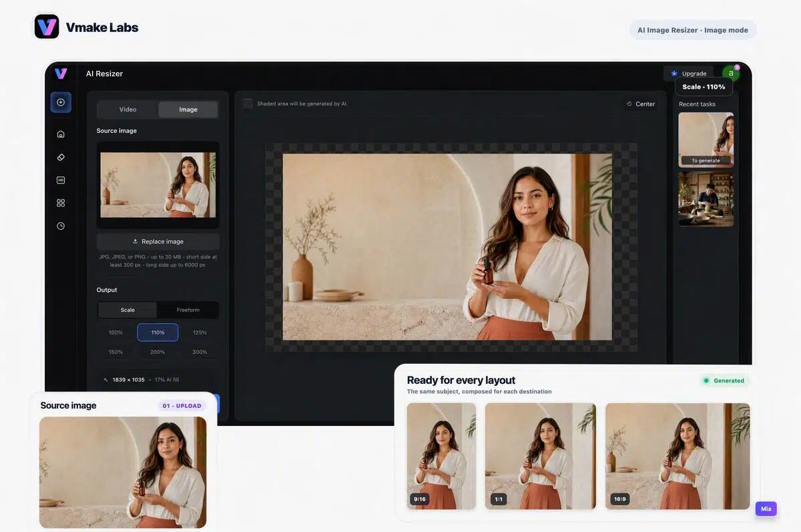Click the shaded-area legend square

click(x=248, y=103)
